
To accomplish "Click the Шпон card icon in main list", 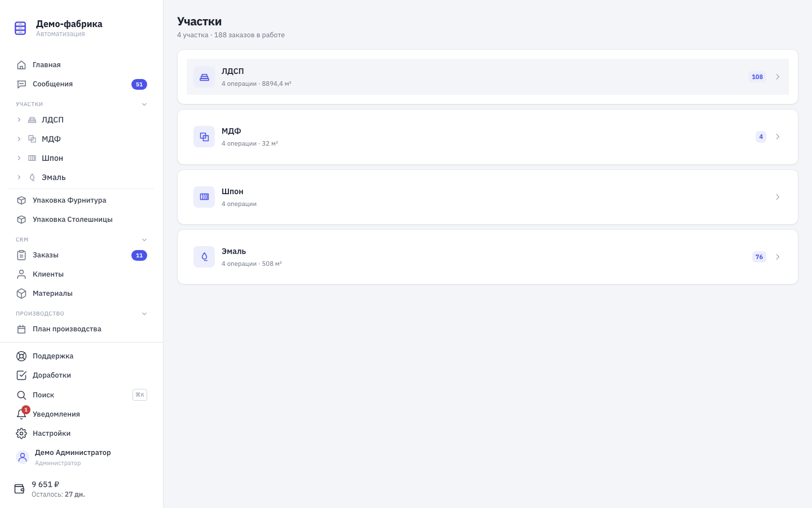I will [204, 197].
